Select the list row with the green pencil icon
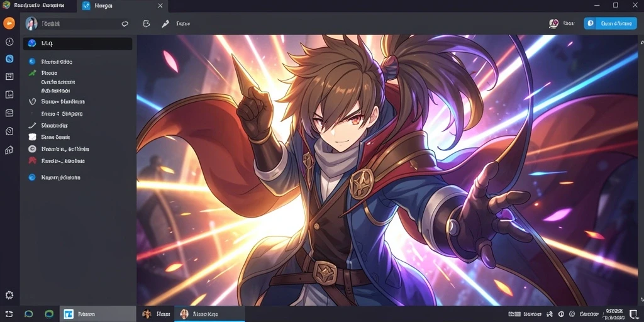Viewport: 644px width, 322px height. coord(77,73)
